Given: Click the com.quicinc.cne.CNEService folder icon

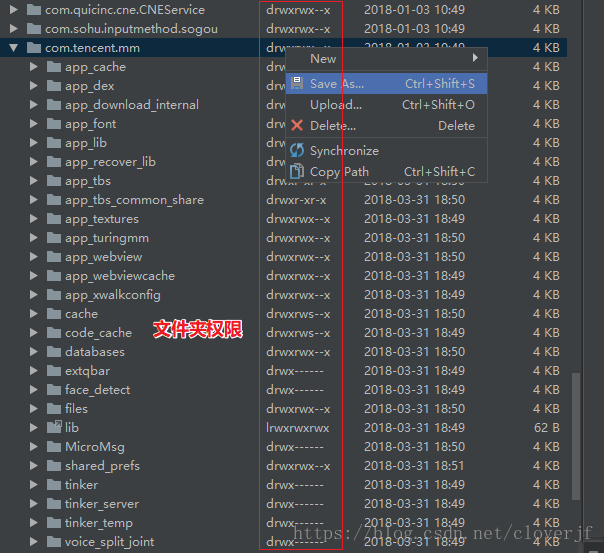Looking at the screenshot, I should click(x=34, y=10).
